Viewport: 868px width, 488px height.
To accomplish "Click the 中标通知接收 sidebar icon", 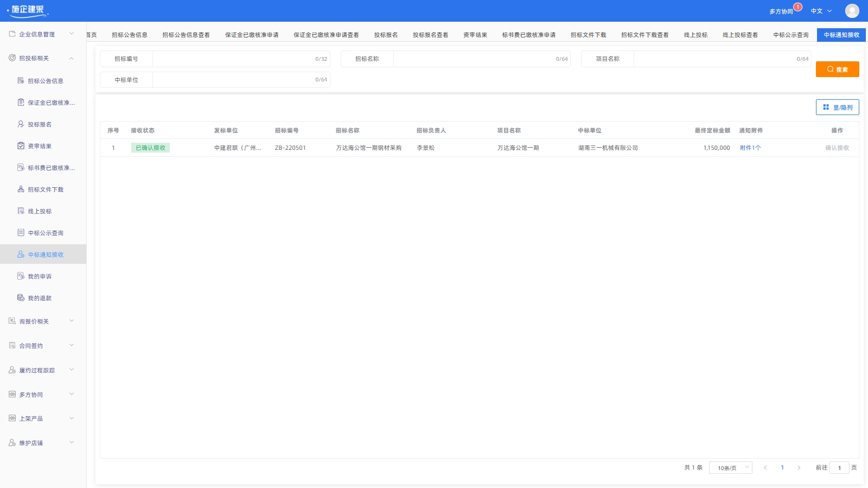I will tap(21, 254).
